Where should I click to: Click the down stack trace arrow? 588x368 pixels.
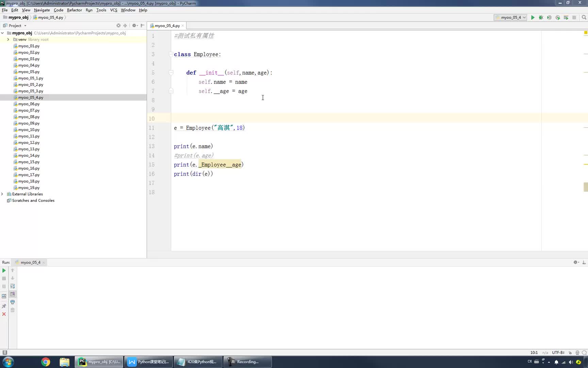coord(13,278)
